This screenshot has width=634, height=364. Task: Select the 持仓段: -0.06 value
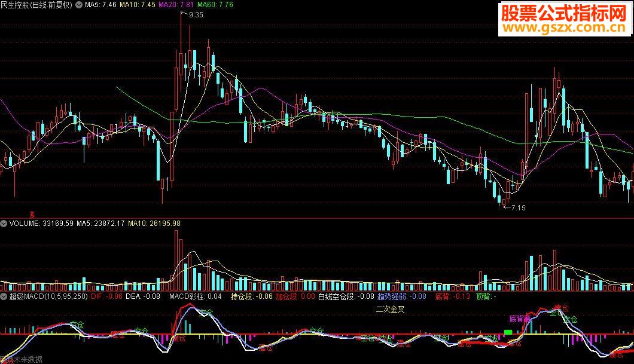pos(251,296)
